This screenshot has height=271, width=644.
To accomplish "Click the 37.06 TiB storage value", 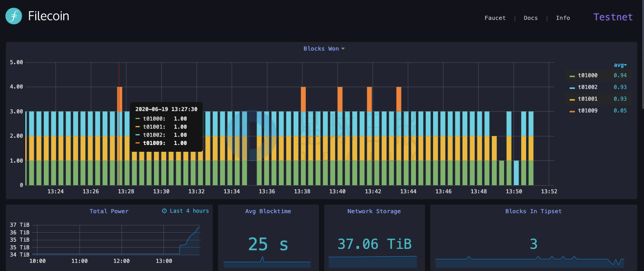I will click(374, 244).
